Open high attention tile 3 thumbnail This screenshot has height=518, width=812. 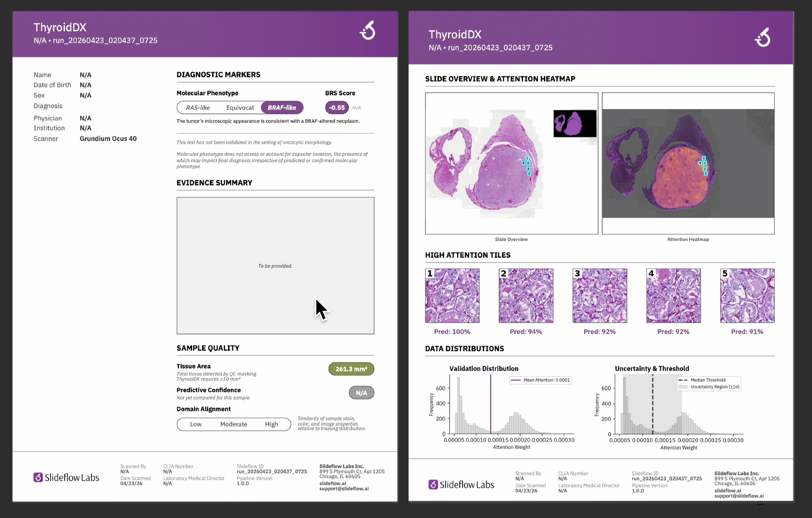click(x=600, y=296)
